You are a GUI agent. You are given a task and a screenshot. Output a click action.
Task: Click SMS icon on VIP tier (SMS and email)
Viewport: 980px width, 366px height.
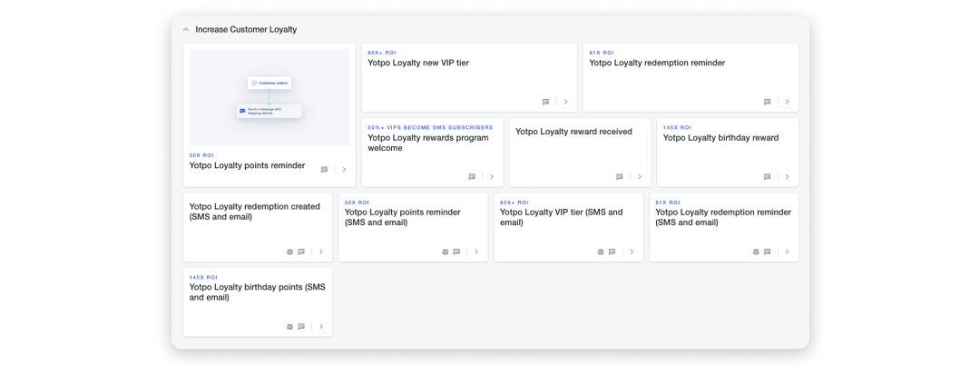pos(612,252)
